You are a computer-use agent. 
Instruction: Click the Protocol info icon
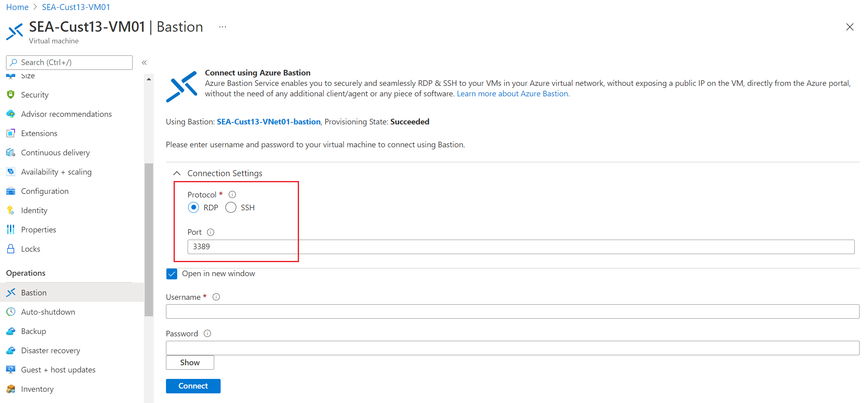click(x=232, y=195)
